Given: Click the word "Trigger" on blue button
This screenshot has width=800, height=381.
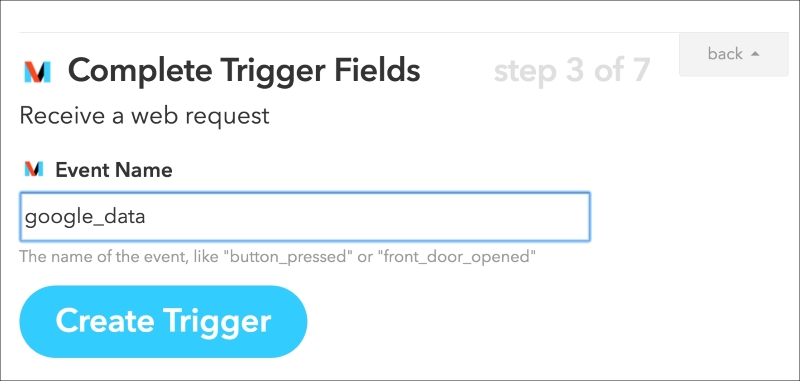Looking at the screenshot, I should 217,322.
